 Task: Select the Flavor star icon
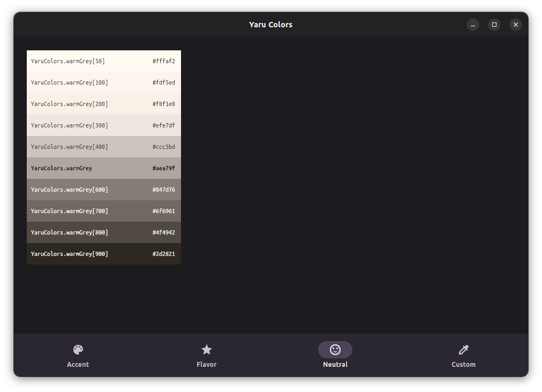(x=207, y=350)
